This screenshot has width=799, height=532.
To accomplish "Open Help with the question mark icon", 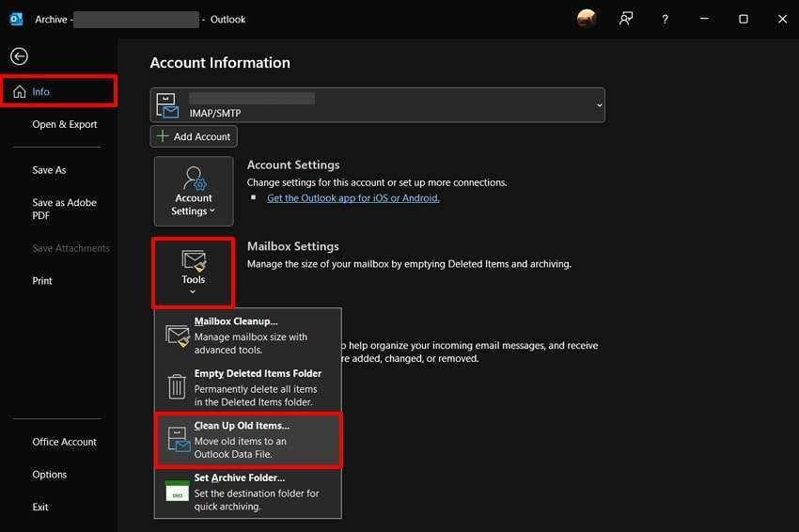I will [x=665, y=20].
